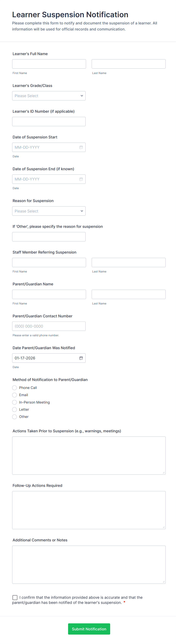This screenshot has width=176, height=644.
Task: Open the calendar for Date Parent/Guardian Was Notified
Action: pyautogui.click(x=81, y=358)
